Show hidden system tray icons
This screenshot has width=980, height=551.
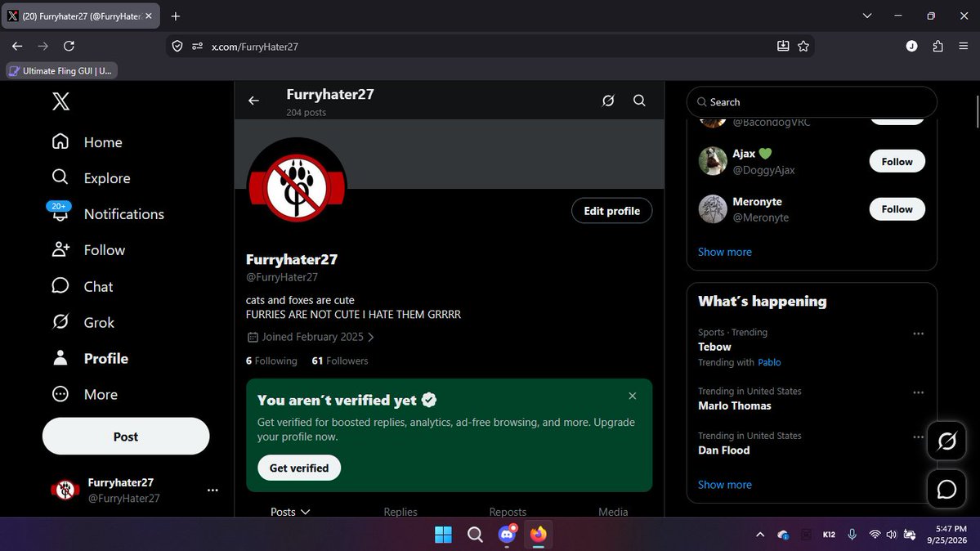pos(760,535)
